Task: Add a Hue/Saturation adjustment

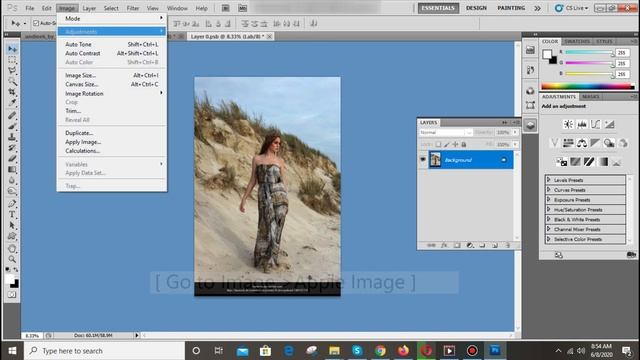Action: (568, 143)
